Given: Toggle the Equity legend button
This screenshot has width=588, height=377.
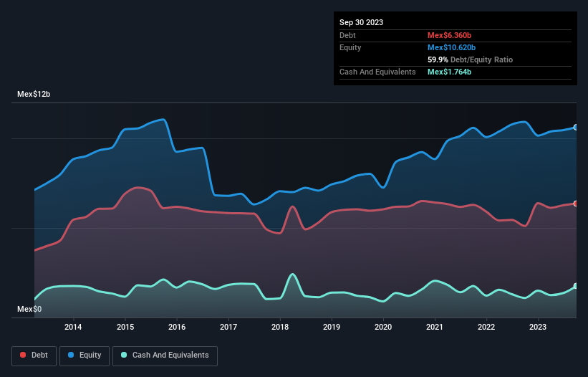Looking at the screenshot, I should pyautogui.click(x=85, y=355).
